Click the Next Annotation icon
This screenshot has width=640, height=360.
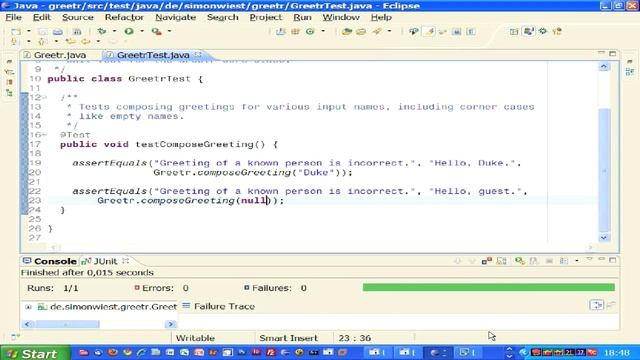pyautogui.click(x=14, y=41)
